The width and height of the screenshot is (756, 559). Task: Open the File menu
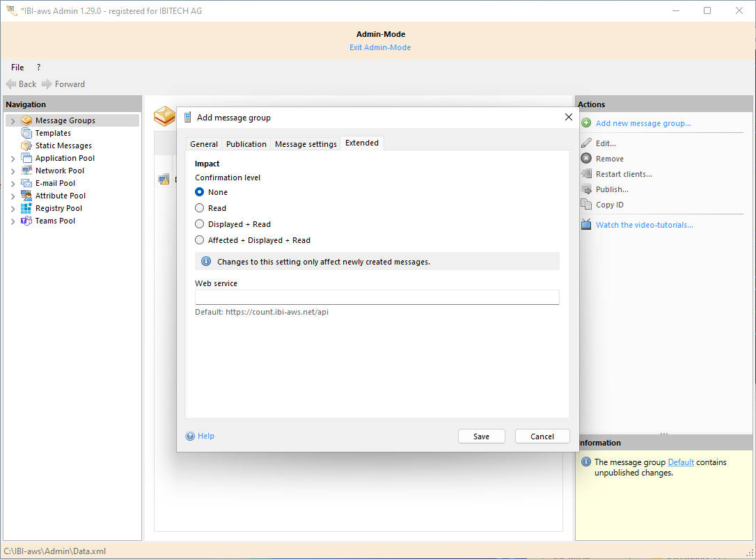(x=17, y=68)
